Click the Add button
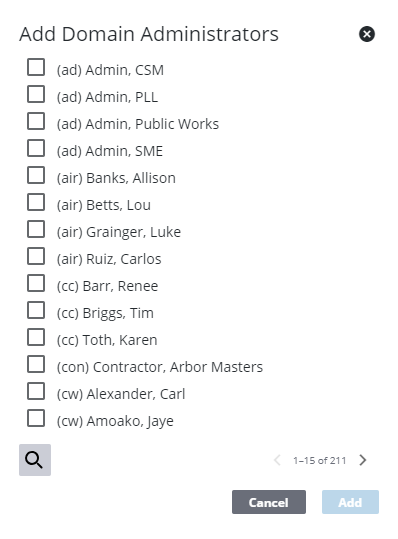 tap(350, 502)
